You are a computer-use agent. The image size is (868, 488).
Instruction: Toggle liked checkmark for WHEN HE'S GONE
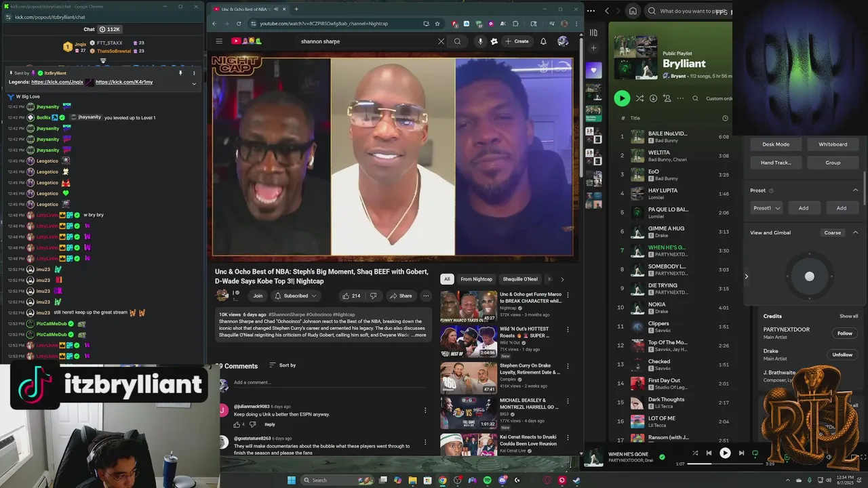pyautogui.click(x=662, y=457)
